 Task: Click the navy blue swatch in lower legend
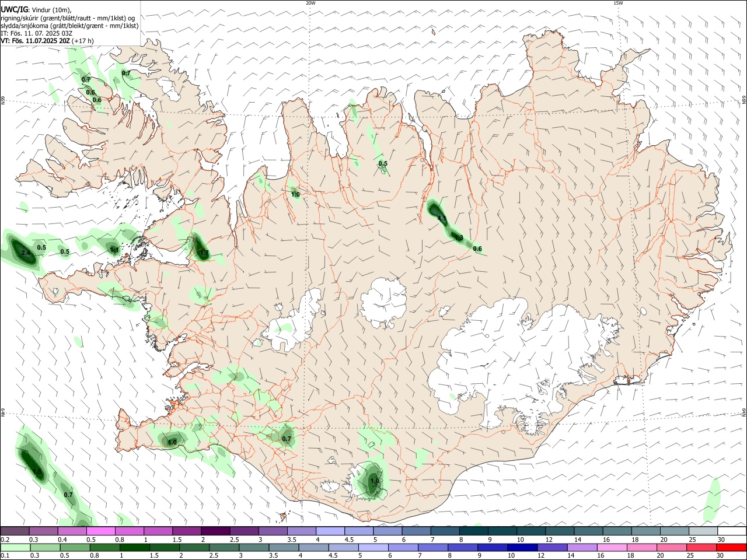(x=522, y=547)
